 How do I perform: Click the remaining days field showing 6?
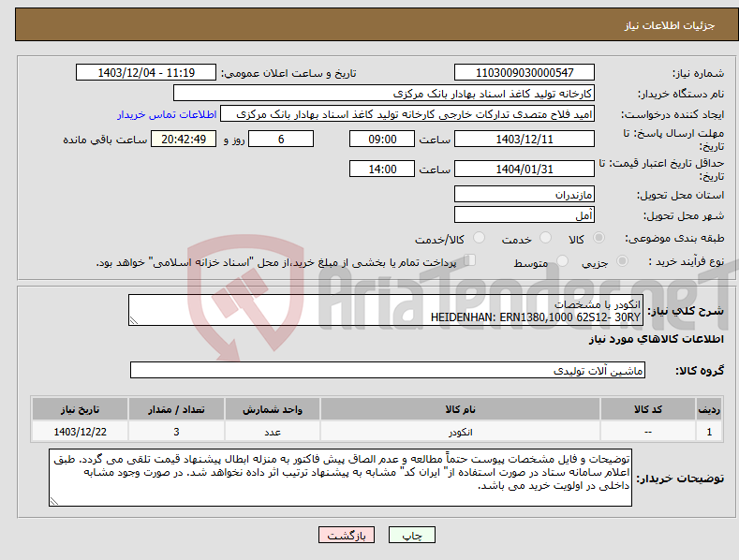[281, 139]
